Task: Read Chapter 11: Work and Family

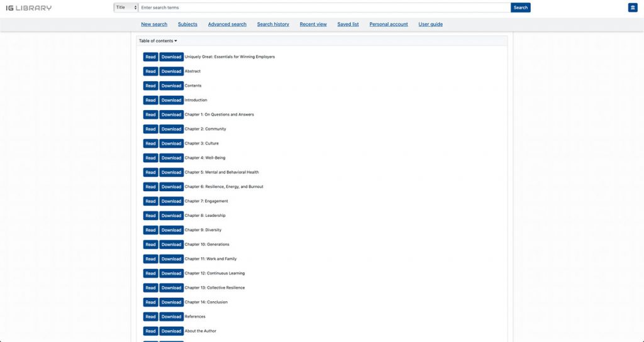Action: point(151,259)
